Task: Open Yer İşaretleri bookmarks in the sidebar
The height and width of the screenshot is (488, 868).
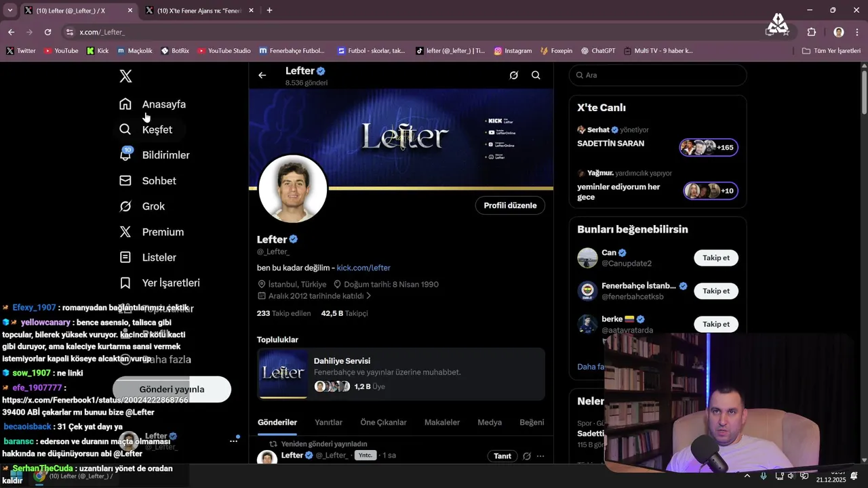Action: pos(160,283)
